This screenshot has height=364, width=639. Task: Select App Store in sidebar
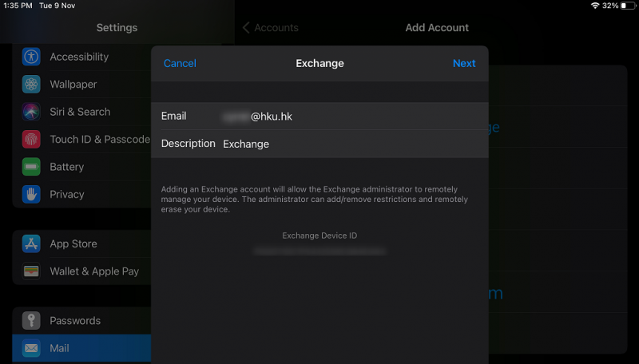pos(82,243)
